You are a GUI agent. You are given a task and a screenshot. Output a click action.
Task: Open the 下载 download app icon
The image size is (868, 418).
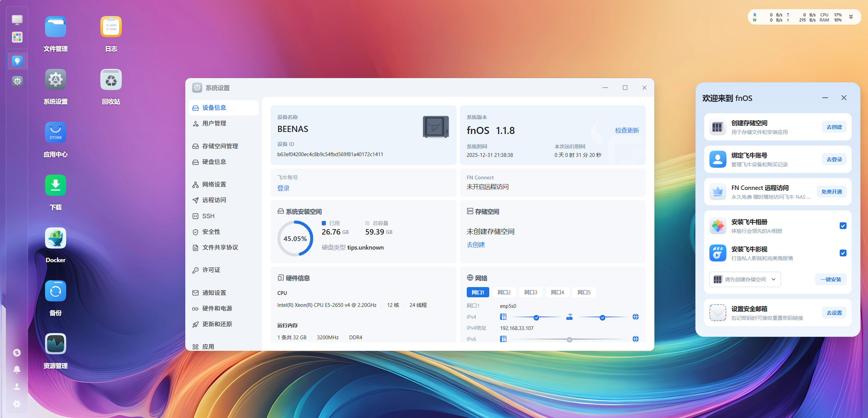tap(56, 185)
